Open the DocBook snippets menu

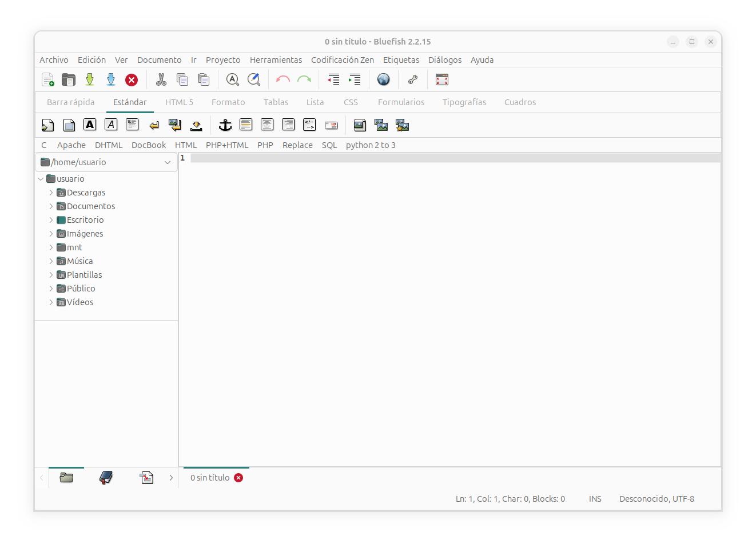(x=149, y=145)
